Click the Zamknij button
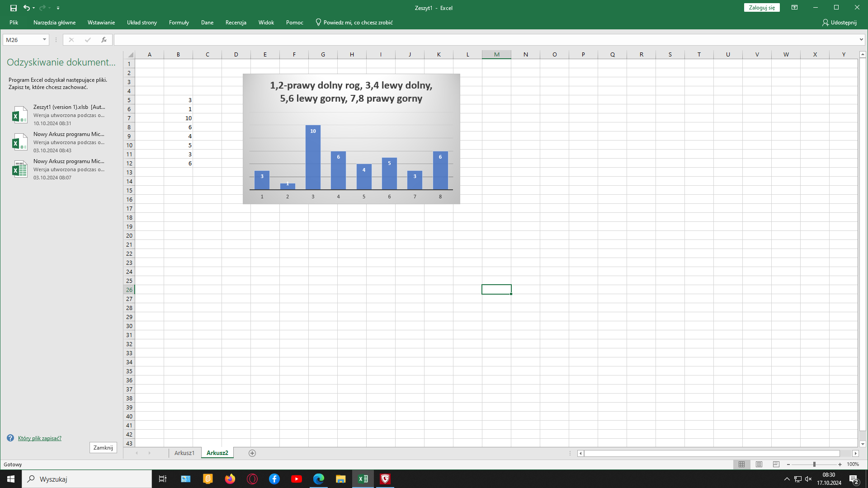Viewport: 868px width, 488px height. point(103,448)
